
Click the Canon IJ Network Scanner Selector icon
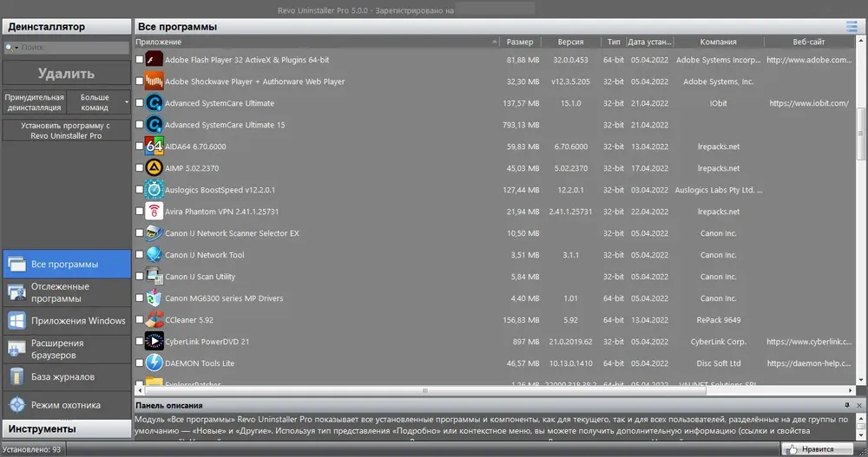point(154,233)
